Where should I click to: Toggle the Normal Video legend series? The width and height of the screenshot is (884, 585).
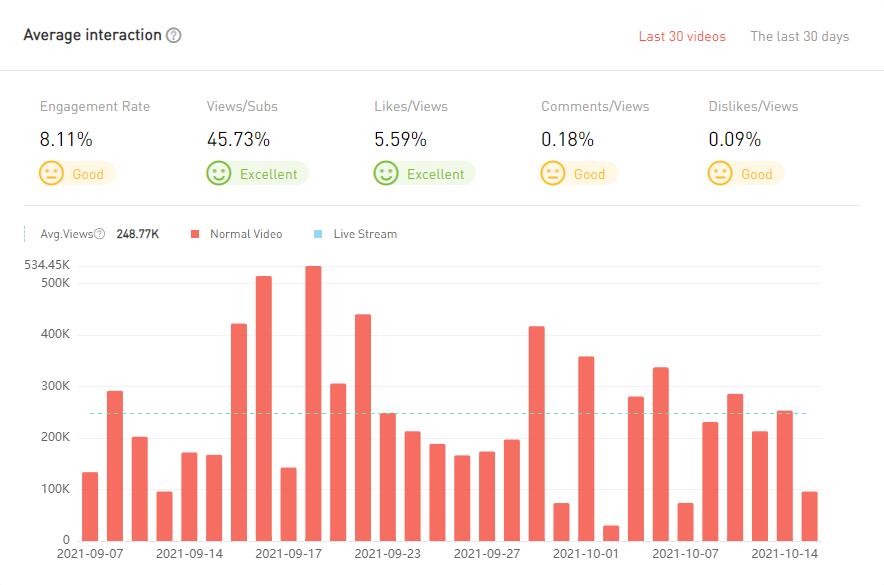pyautogui.click(x=245, y=234)
